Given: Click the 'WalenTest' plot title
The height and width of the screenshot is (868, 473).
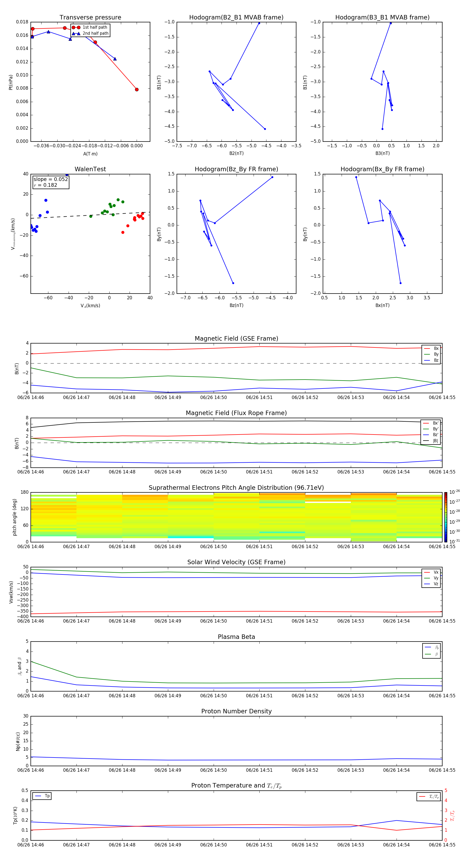Looking at the screenshot, I should click(x=90, y=169).
